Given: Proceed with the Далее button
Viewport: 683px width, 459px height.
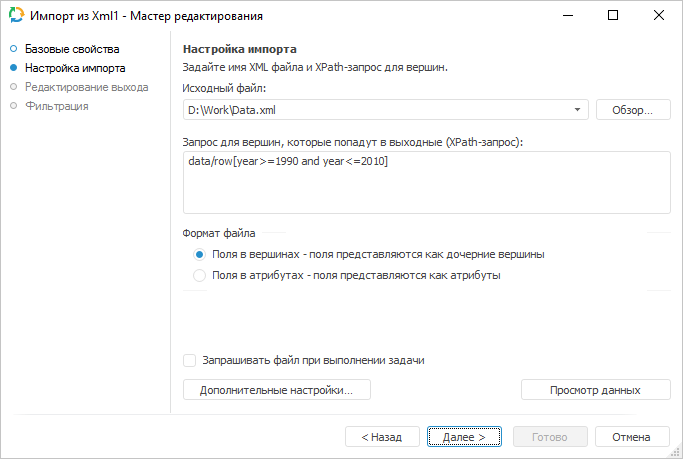Looking at the screenshot, I should pos(464,437).
